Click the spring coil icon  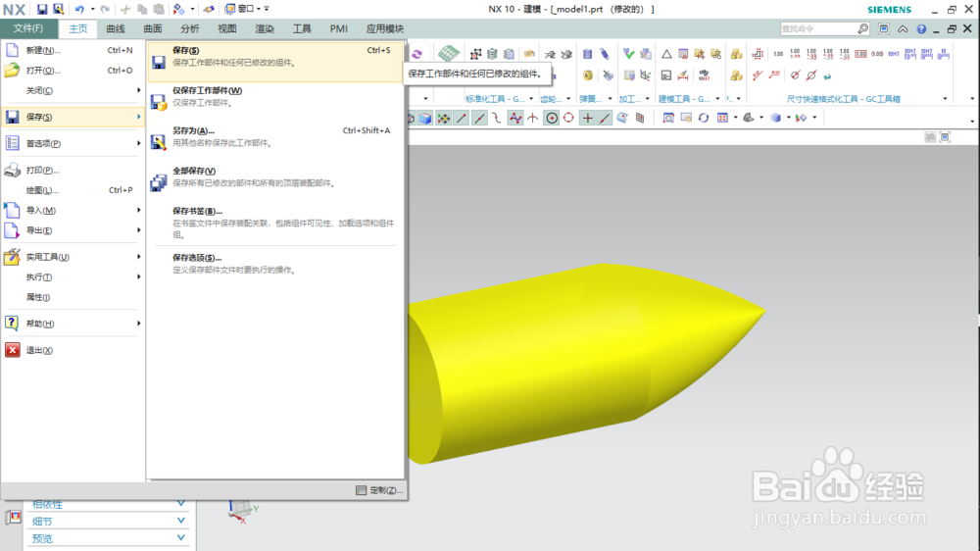click(x=587, y=54)
